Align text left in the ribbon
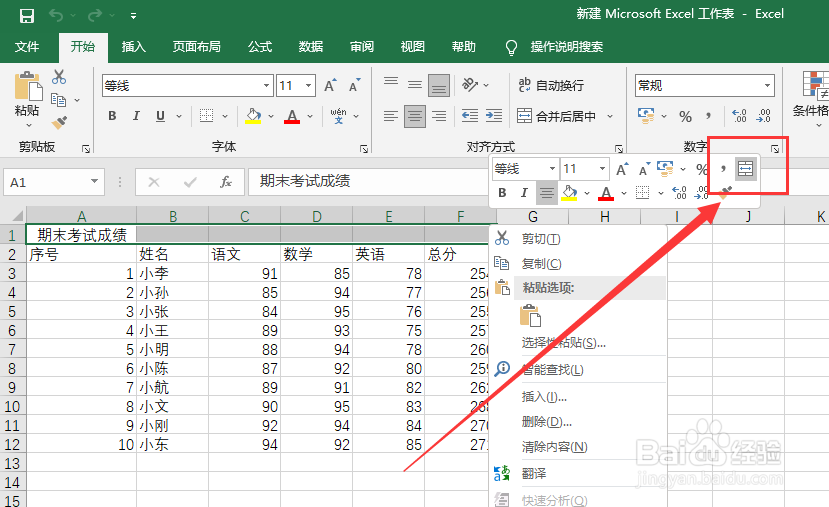Image resolution: width=829 pixels, height=507 pixels. [x=391, y=116]
